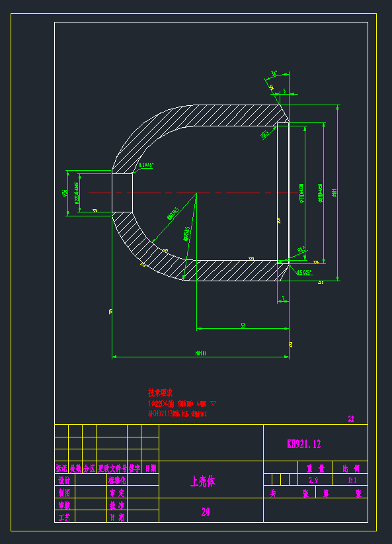
Task: Select the 45° chamfer note beside the left bore
Action: [146, 165]
